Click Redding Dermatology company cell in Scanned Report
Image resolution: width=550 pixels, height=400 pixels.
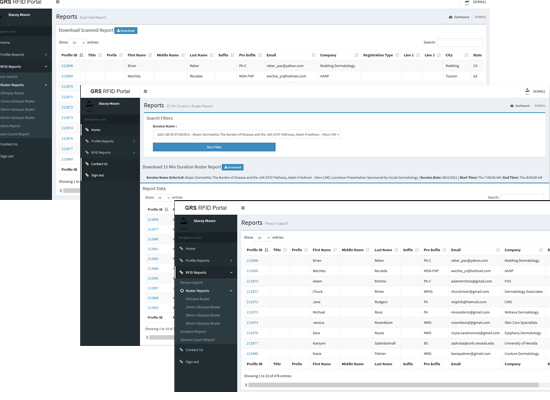(x=337, y=66)
